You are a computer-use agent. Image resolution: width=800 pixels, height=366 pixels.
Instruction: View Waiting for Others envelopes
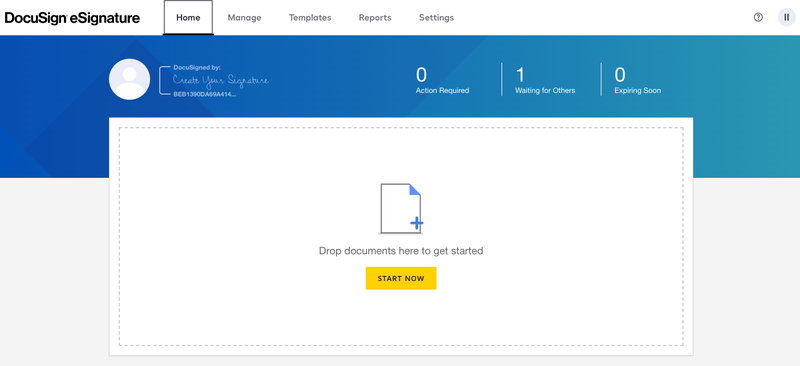545,81
